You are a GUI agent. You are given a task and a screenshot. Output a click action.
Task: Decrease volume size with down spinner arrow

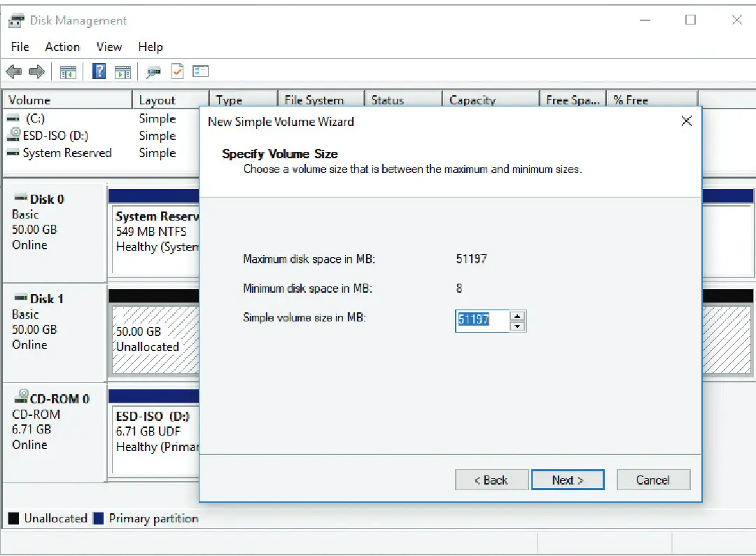517,326
